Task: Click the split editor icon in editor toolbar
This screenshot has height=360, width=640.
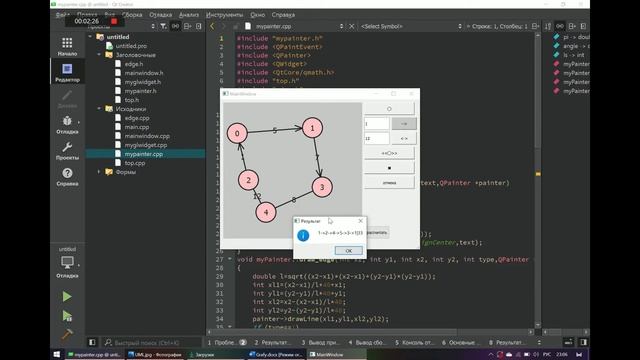Action: [x=535, y=26]
